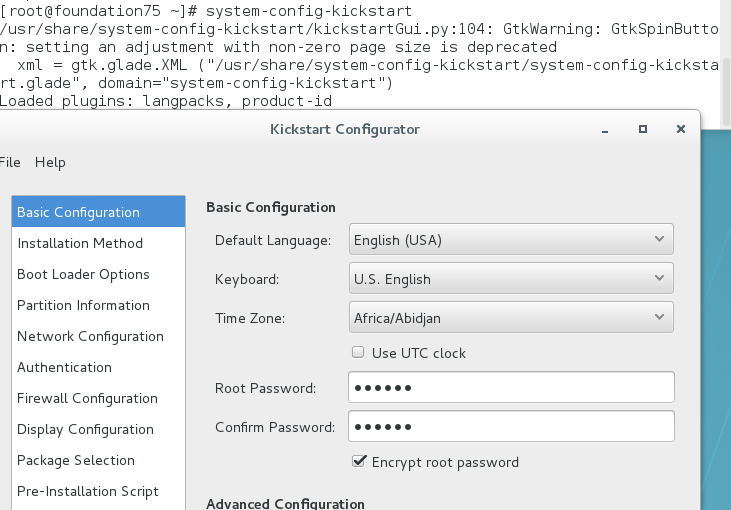The image size is (731, 510).
Task: Open the Help menu
Action: coord(50,162)
